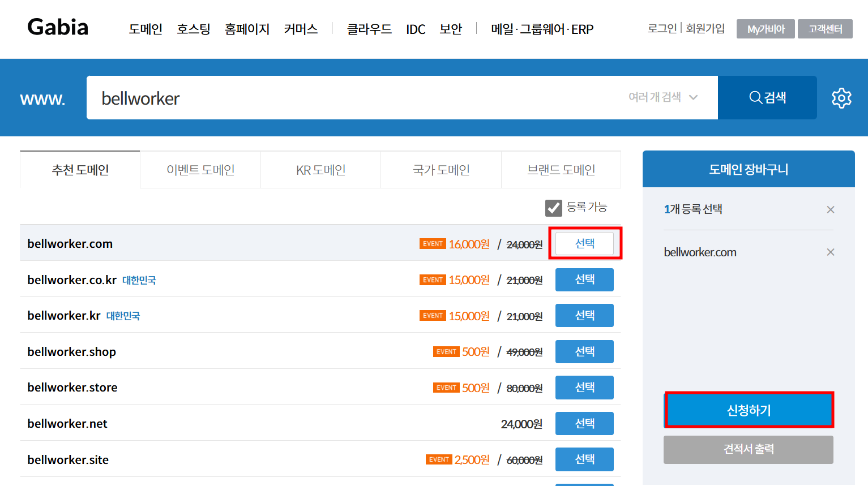Open the 커머스 menu
The image size is (868, 486).
(x=301, y=29)
